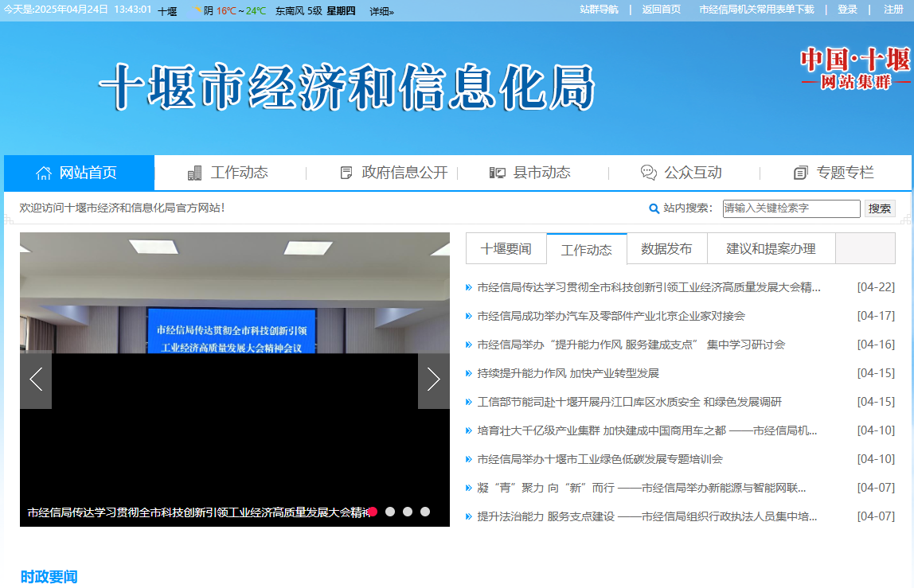Switch to 建议和提案办理 tab

point(771,249)
